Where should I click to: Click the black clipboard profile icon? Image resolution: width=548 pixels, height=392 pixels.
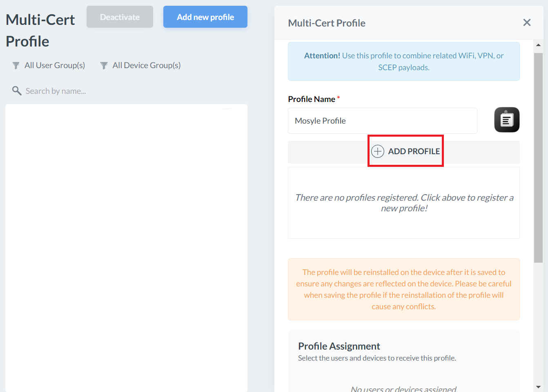pyautogui.click(x=506, y=120)
